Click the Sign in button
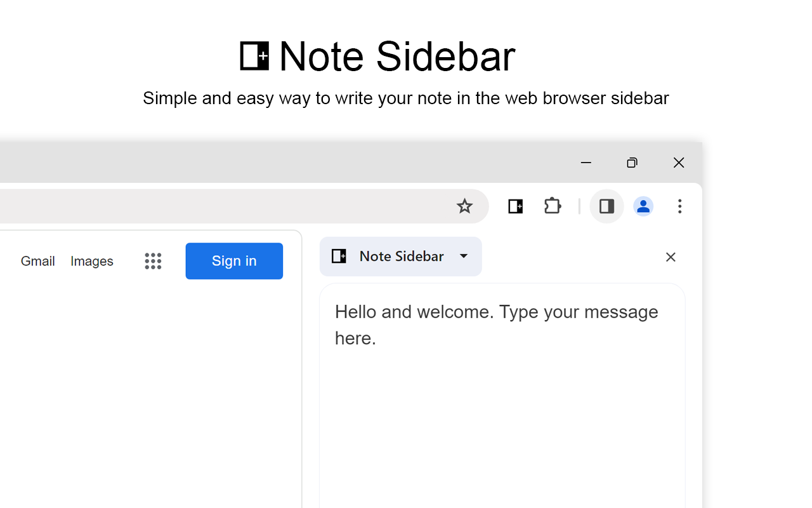Viewport: 812px width, 508px height. click(233, 261)
